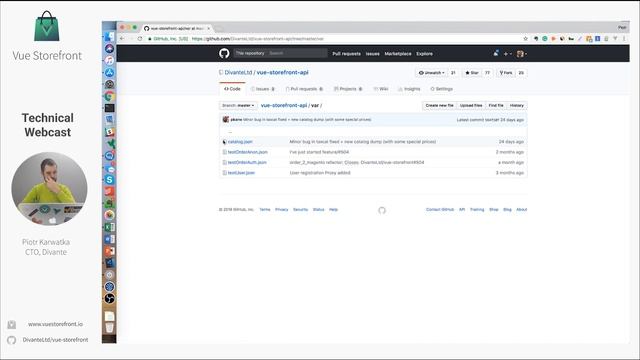The height and width of the screenshot is (360, 640).
Task: Open the testOrderAnon.json file
Action: 248,152
